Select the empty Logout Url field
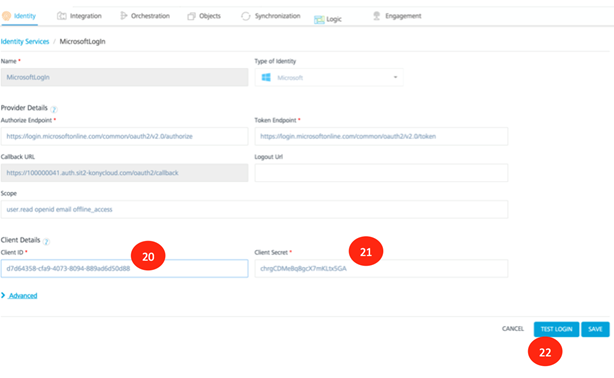The image size is (614, 378). click(x=381, y=173)
